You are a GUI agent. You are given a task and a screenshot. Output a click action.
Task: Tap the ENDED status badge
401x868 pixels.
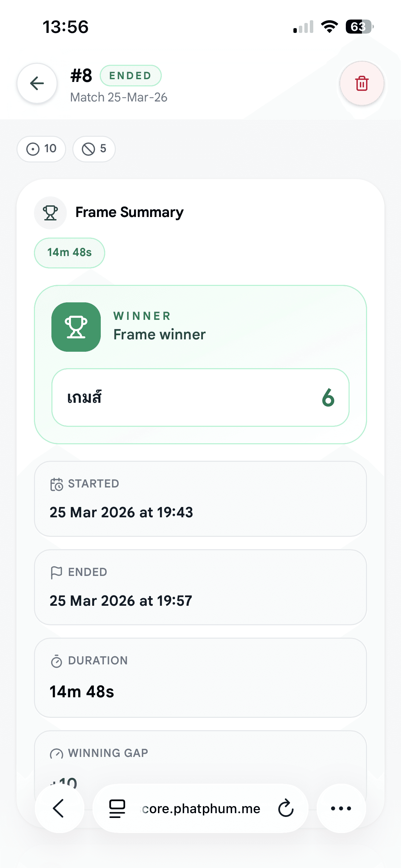130,75
